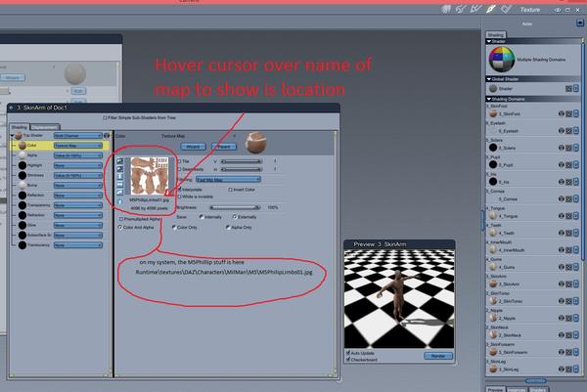Image resolution: width=587 pixels, height=392 pixels.
Task: Toggle the Seamlessly checkbox
Action: 179,169
